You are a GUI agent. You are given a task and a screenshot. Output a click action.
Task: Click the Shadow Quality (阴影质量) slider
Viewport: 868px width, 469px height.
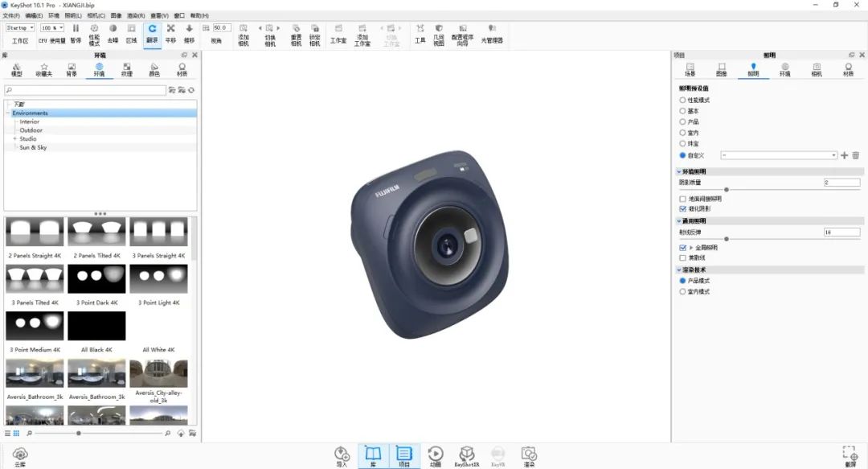pyautogui.click(x=769, y=190)
